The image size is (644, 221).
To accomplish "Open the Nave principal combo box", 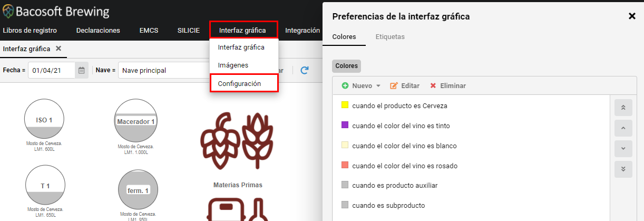I will click(163, 70).
